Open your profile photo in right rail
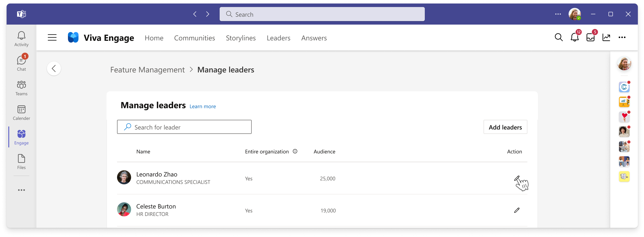The height and width of the screenshot is (237, 644). pos(624,63)
